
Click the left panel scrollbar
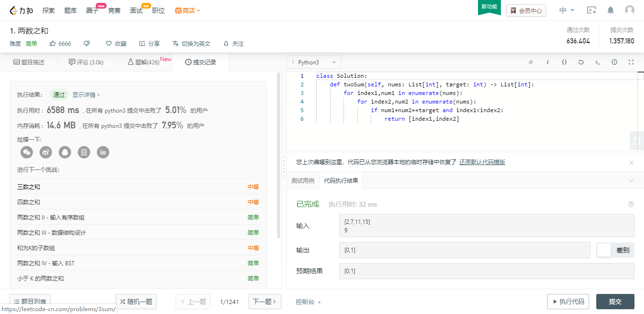point(279,155)
